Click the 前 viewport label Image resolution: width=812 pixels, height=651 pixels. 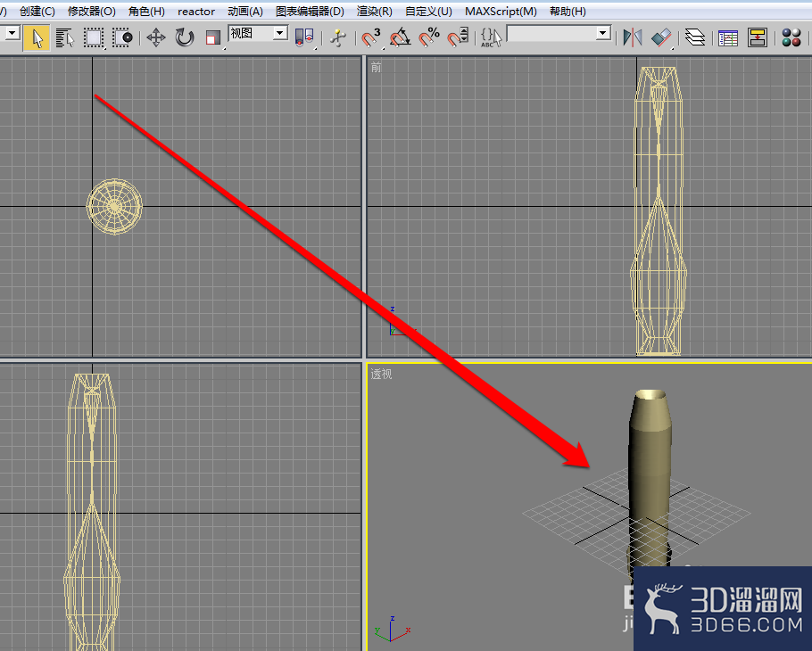pyautogui.click(x=376, y=67)
